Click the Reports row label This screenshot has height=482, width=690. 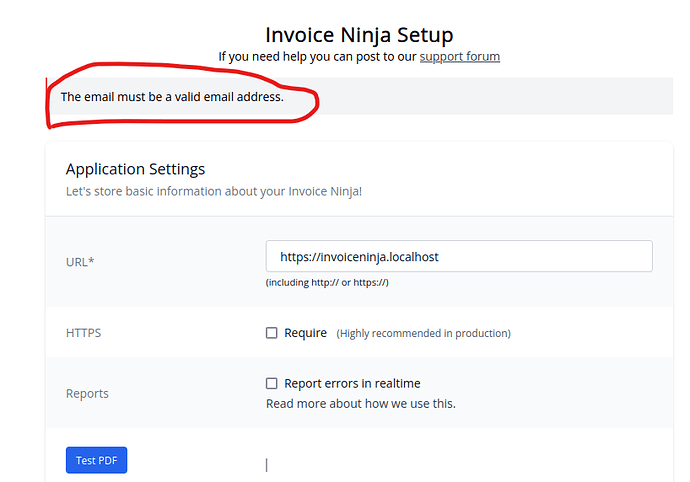[x=87, y=394]
